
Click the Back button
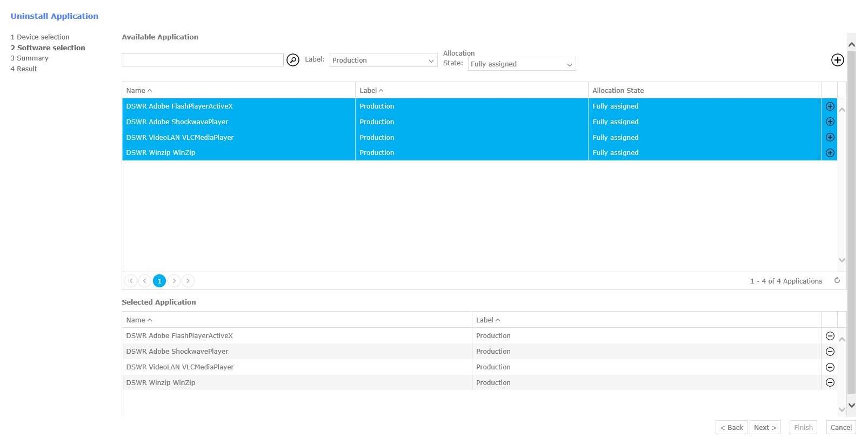click(731, 427)
